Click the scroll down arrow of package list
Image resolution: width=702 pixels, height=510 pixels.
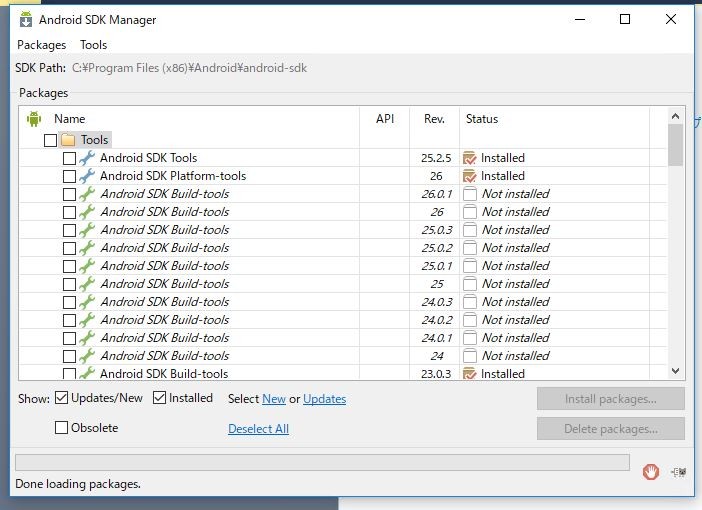(676, 371)
